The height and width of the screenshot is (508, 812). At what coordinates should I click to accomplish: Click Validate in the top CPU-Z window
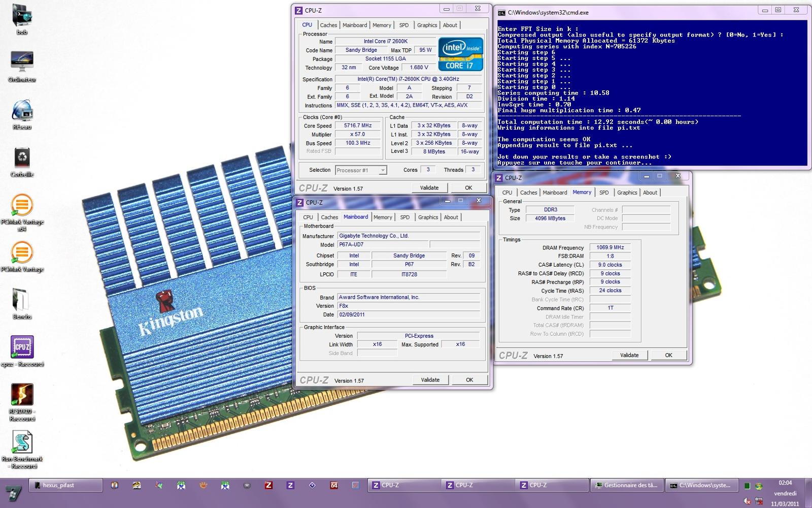tap(429, 188)
